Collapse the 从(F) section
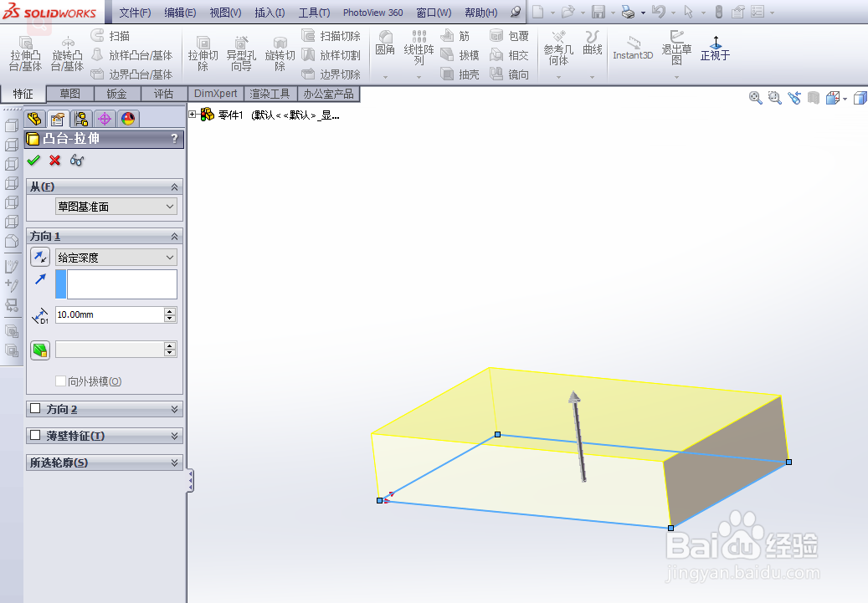The width and height of the screenshot is (868, 603). 173,186
